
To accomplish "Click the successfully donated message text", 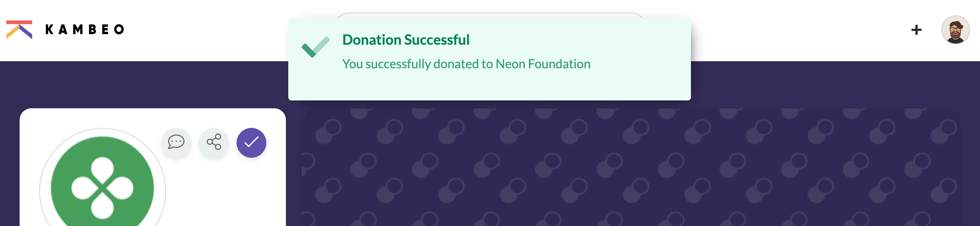I will 466,64.
